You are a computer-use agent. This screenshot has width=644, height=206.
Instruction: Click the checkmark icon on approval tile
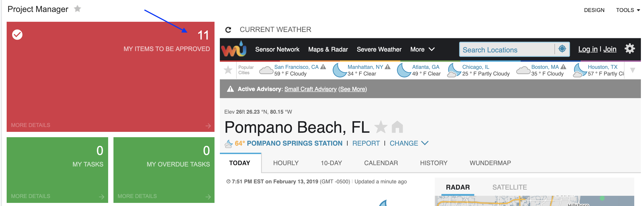coord(17,35)
